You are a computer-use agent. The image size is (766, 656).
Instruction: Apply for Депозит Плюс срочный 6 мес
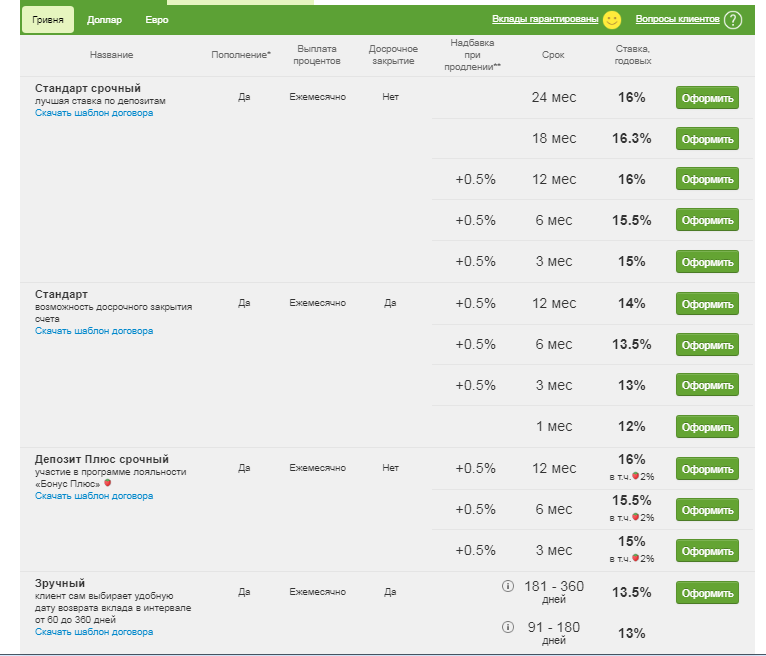click(x=707, y=510)
